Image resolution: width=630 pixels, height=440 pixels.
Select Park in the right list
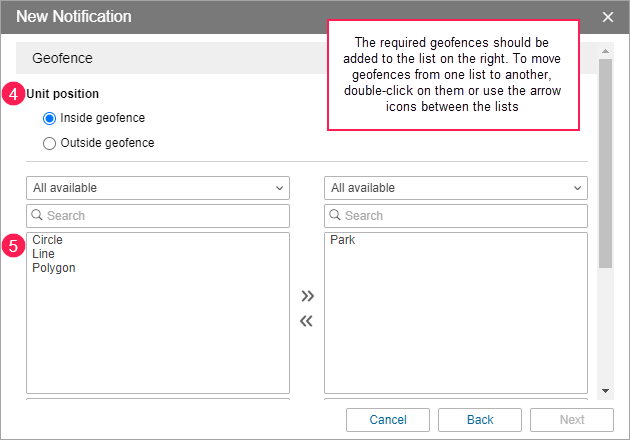[342, 240]
